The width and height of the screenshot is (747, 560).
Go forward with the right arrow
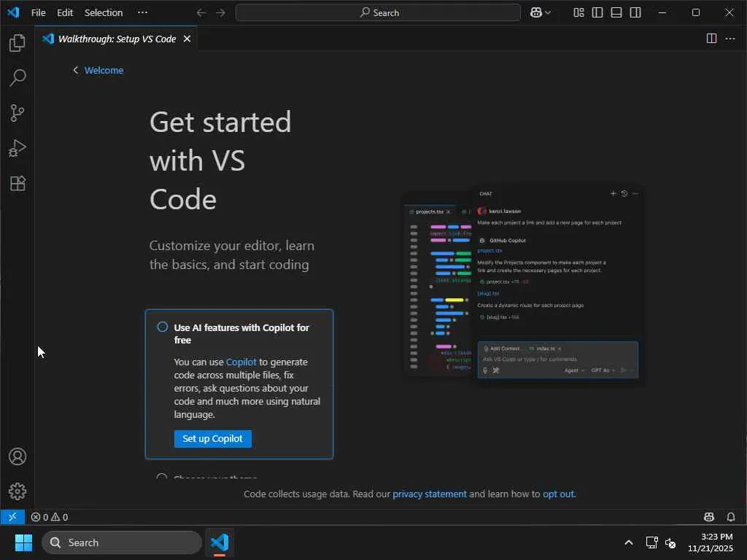tap(220, 13)
